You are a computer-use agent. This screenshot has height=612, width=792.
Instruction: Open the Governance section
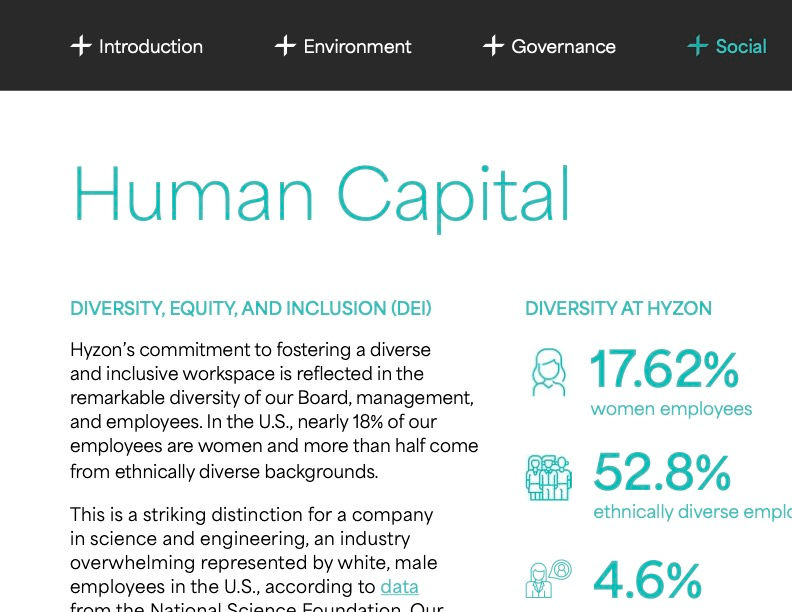click(564, 46)
